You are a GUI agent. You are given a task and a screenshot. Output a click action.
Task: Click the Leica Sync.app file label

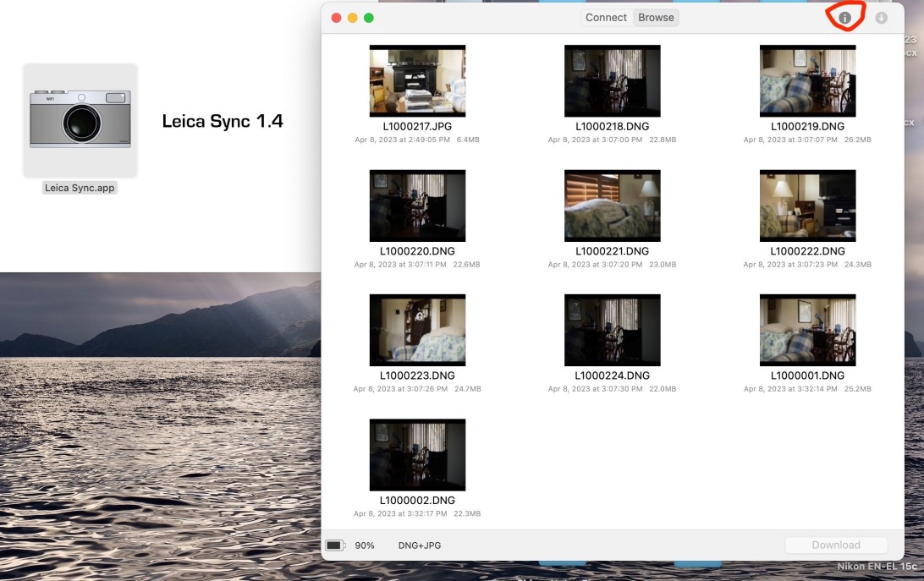(x=80, y=188)
